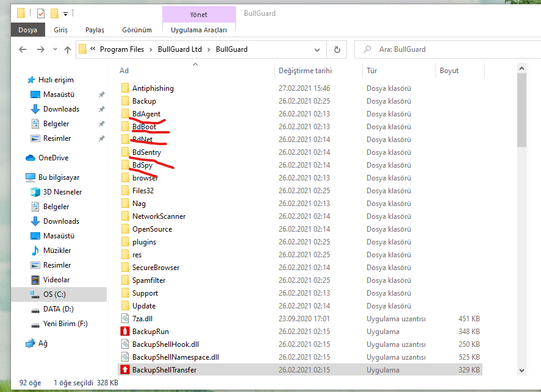Screen dimensions: 541x392
Task: Expand the arrow after BullGuard Ltd breadcrumb
Action: [x=209, y=49]
